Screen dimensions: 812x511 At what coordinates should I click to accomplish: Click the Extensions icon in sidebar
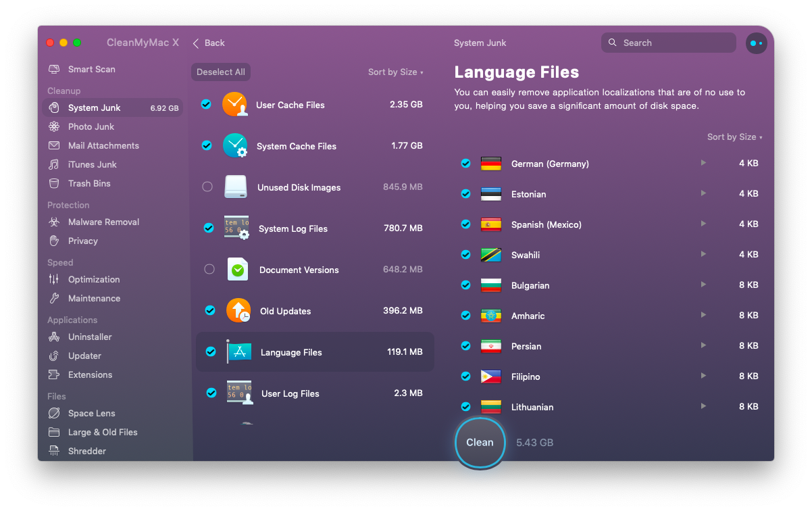[x=54, y=375]
